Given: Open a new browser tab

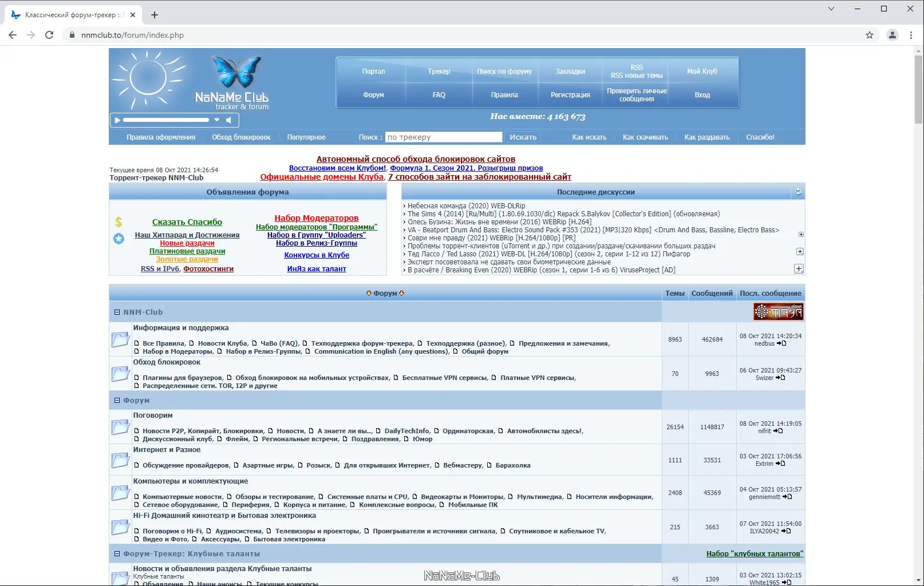Looking at the screenshot, I should tap(155, 15).
